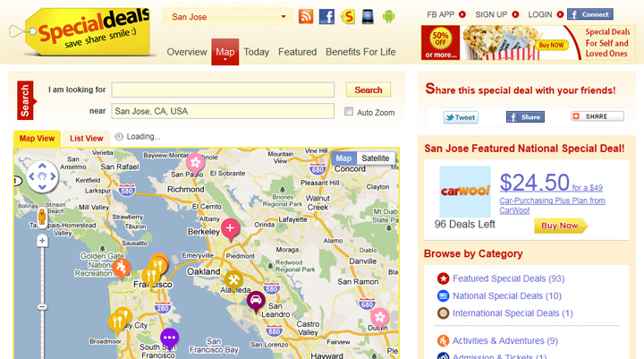Open National Special Deals (10) link
The width and height of the screenshot is (644, 359).
point(507,296)
